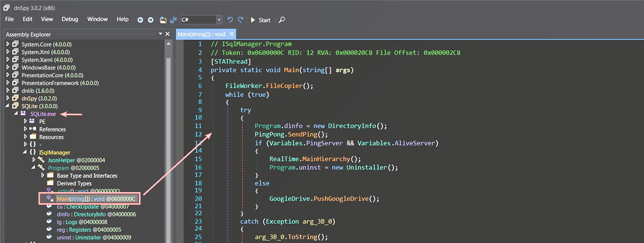Viewport: 644px width, 243px height.
Task: Select SQLite.exe module in tree
Action: 43,114
